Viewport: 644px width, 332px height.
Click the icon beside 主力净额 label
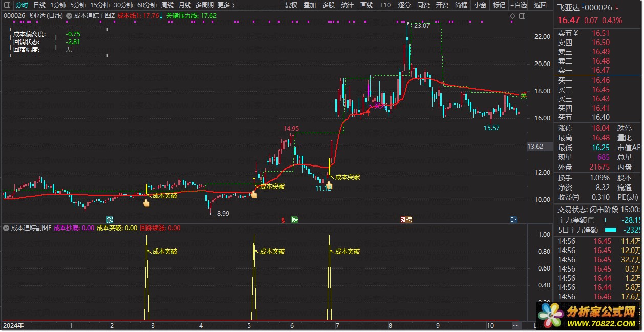[x=591, y=220]
